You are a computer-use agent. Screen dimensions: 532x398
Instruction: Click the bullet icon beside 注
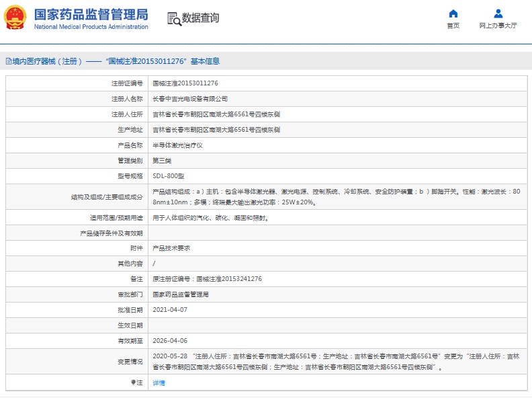pyautogui.click(x=134, y=383)
